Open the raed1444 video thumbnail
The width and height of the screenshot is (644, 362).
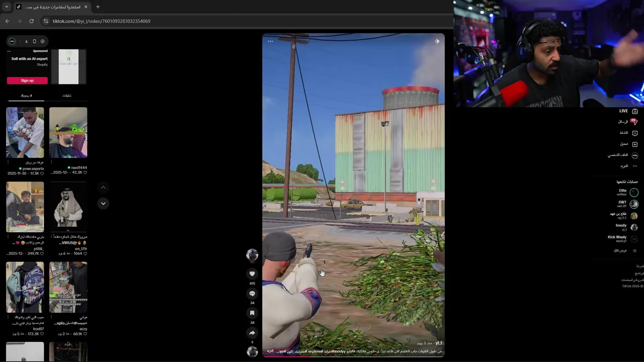[68, 132]
